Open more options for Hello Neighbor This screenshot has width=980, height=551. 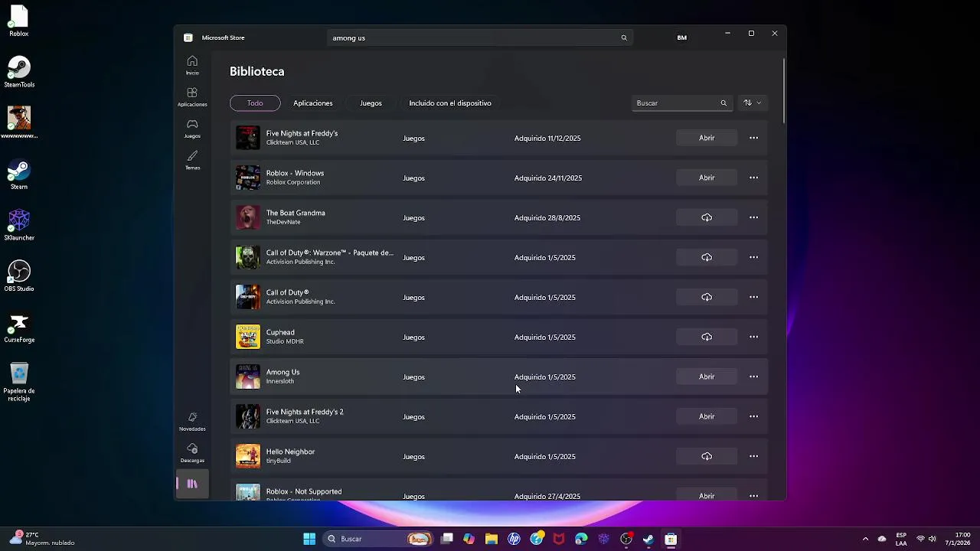(x=753, y=456)
